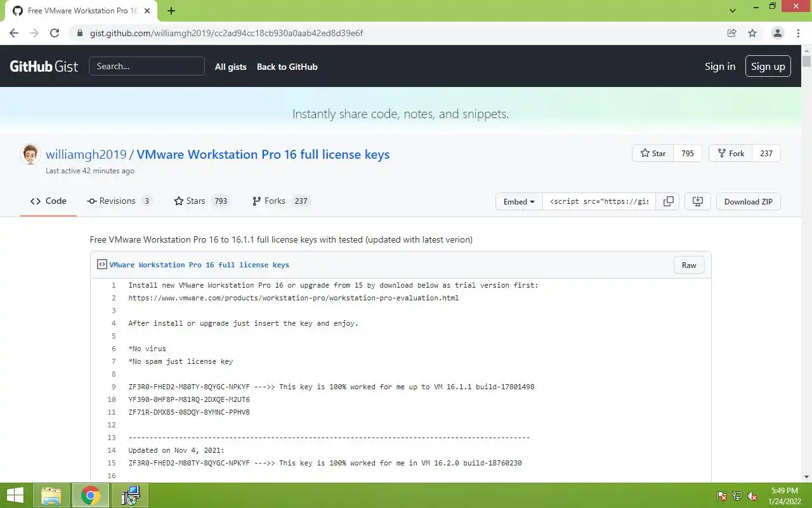The height and width of the screenshot is (508, 812).
Task: Click 'Updated on Nov 4, 2021:' line
Action: click(176, 450)
